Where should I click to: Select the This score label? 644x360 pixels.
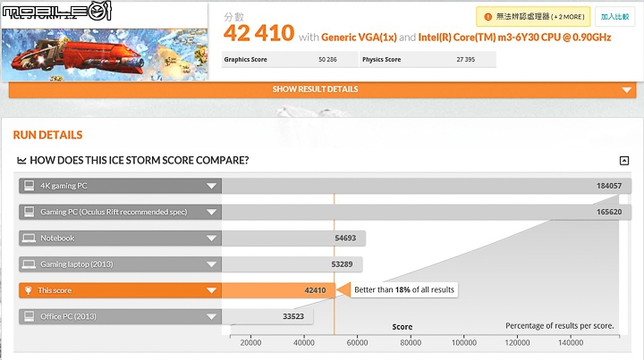55,290
